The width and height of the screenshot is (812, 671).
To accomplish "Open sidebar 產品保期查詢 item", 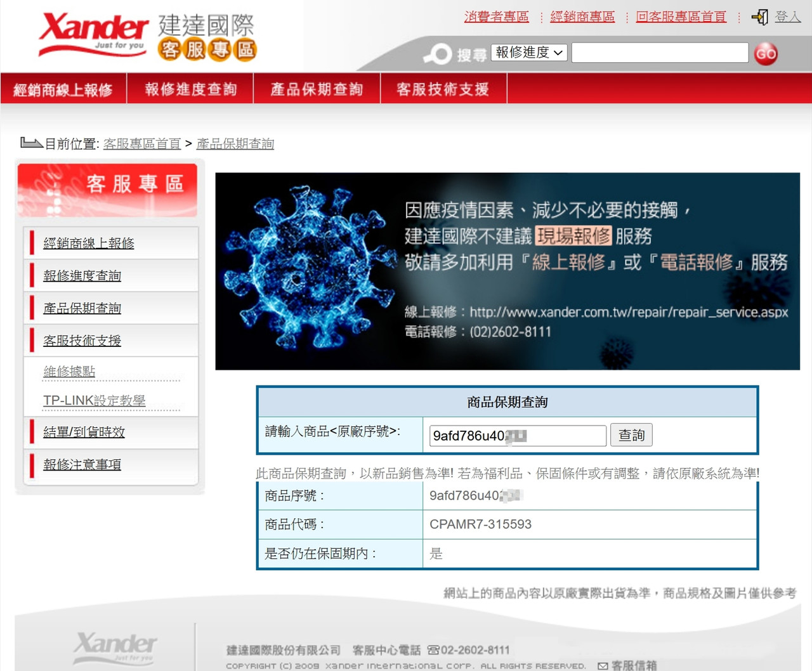I will (82, 308).
